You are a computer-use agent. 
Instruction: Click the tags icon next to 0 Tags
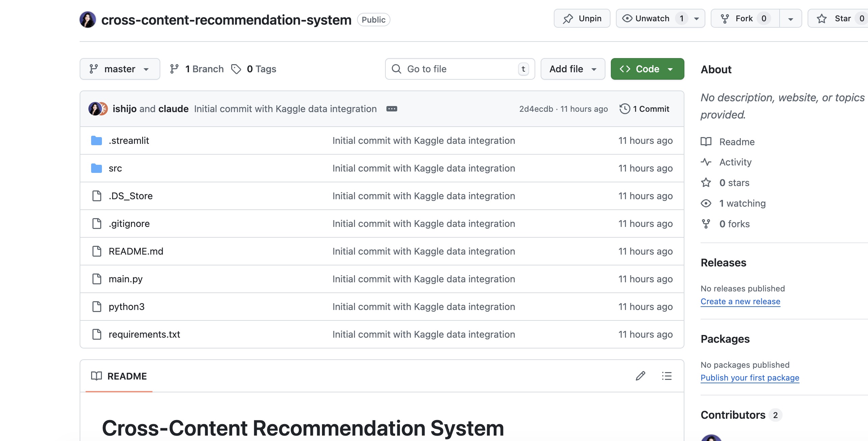click(x=236, y=69)
